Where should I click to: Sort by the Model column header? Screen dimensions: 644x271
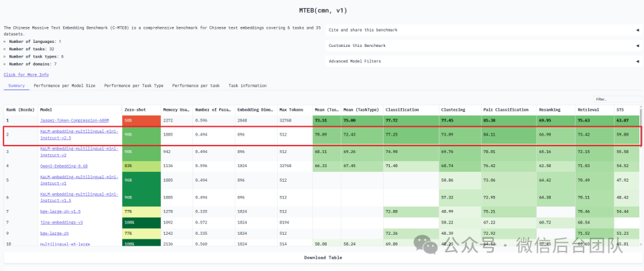[x=80, y=110]
